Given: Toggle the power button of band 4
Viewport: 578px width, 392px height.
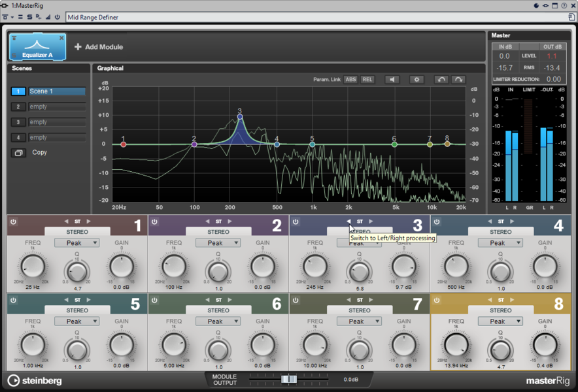Looking at the screenshot, I should coord(437,221).
